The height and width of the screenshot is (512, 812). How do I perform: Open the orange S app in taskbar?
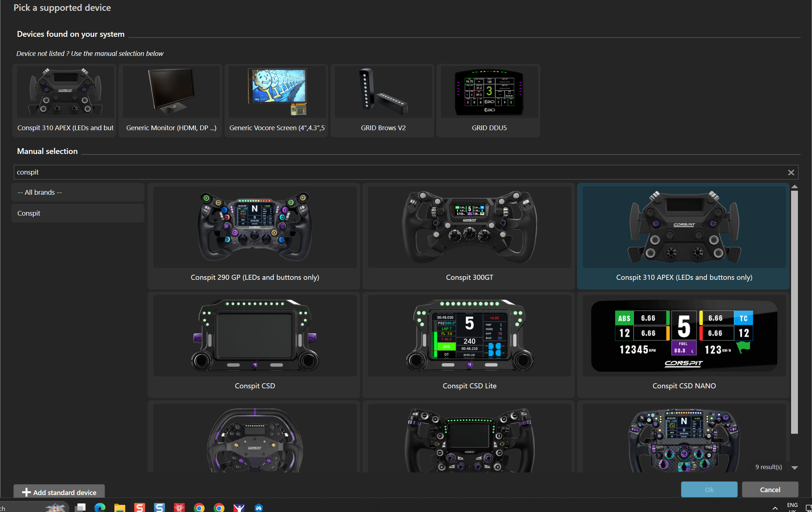click(x=140, y=507)
